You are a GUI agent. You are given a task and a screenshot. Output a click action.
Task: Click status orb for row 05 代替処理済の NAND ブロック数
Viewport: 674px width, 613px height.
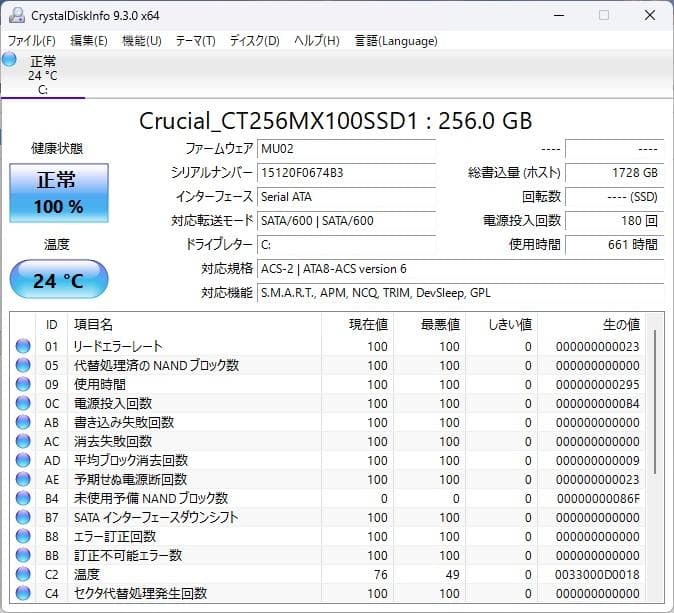point(23,365)
